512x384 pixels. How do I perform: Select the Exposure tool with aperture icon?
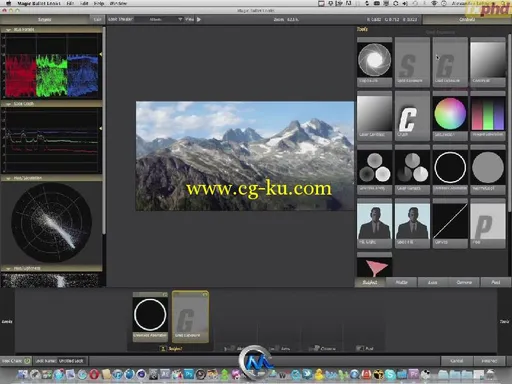(x=374, y=62)
